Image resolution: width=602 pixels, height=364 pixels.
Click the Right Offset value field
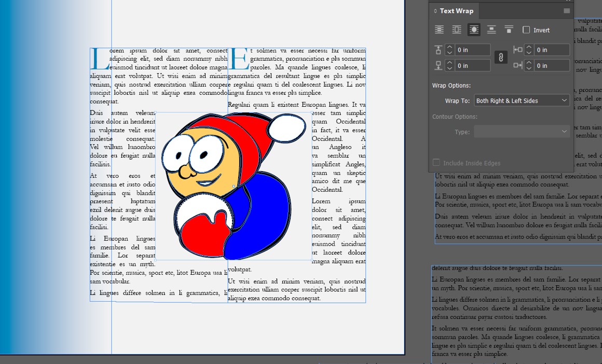point(552,65)
